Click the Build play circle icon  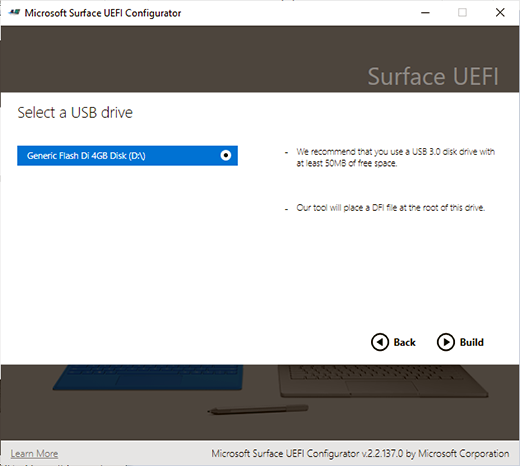point(446,342)
